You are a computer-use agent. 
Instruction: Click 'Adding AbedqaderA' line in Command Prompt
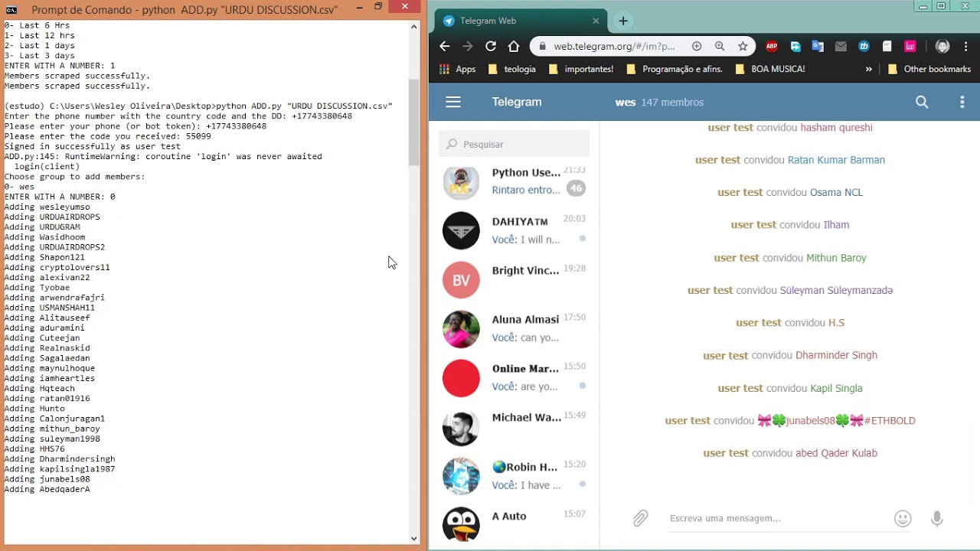point(47,489)
